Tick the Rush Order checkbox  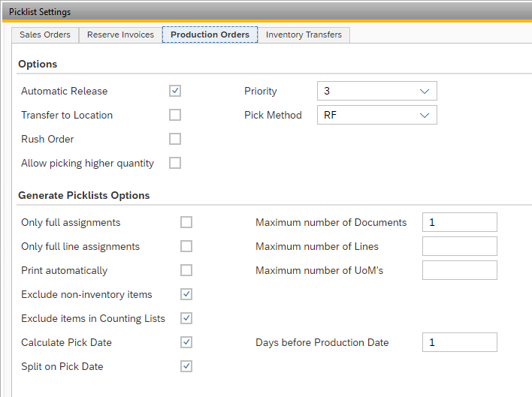[175, 139]
